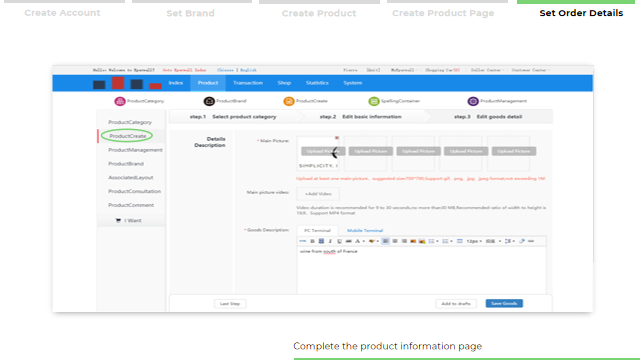Click the Last Step button

pyautogui.click(x=230, y=304)
